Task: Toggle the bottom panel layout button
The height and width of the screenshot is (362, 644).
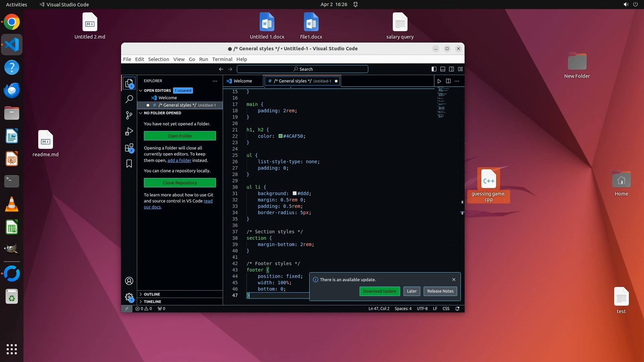Action: [443, 69]
